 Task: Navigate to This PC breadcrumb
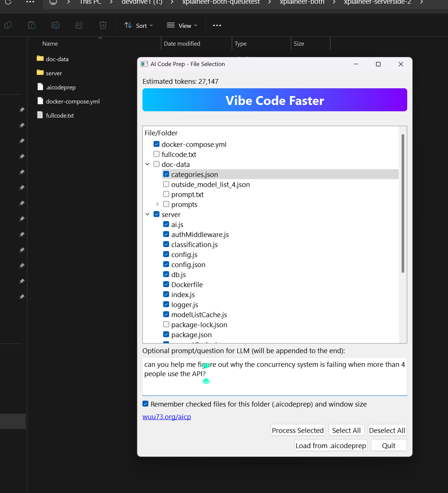(90, 2)
